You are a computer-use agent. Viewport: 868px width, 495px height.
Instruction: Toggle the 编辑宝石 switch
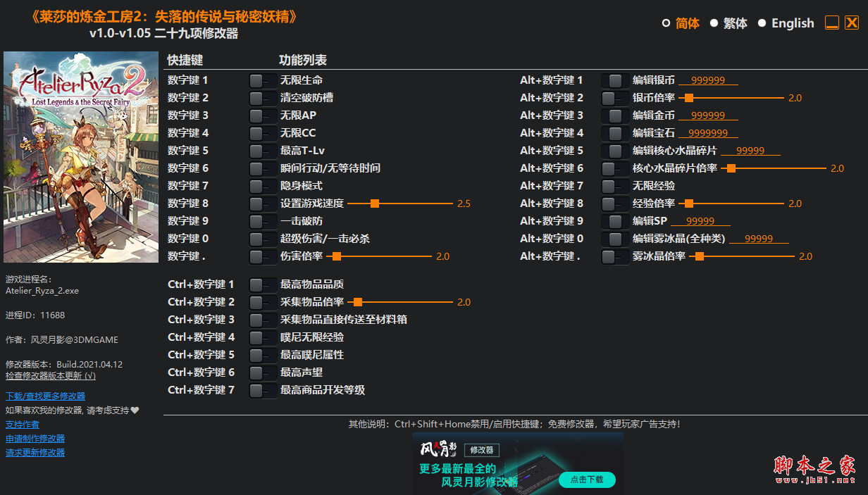tap(615, 133)
